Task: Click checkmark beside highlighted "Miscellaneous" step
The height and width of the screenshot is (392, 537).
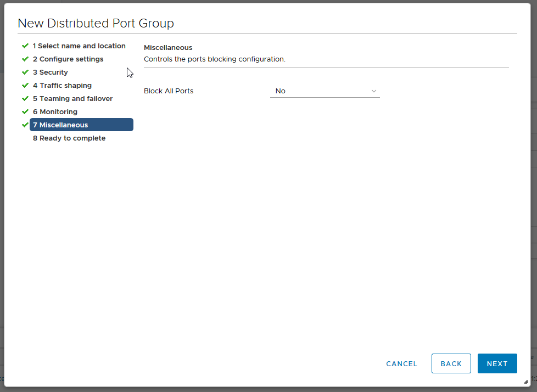Action: 25,125
